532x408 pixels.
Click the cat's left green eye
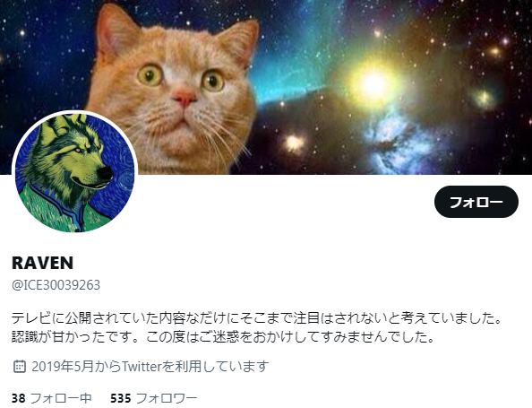pos(150,74)
